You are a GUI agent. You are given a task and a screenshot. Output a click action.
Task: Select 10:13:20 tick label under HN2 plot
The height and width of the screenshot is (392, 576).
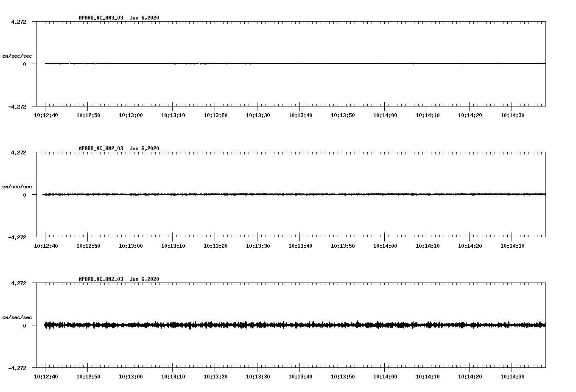tap(215, 246)
